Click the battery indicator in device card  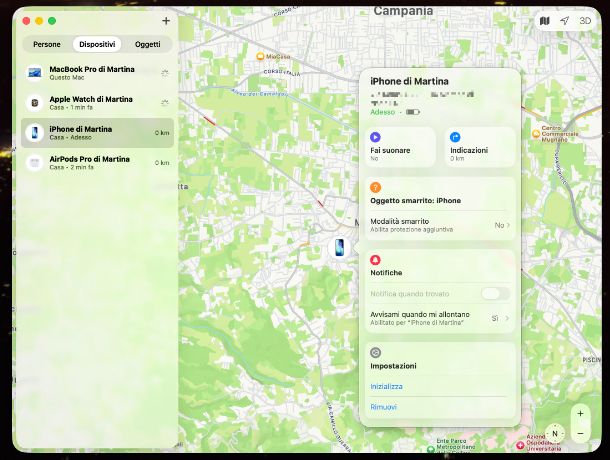(413, 112)
